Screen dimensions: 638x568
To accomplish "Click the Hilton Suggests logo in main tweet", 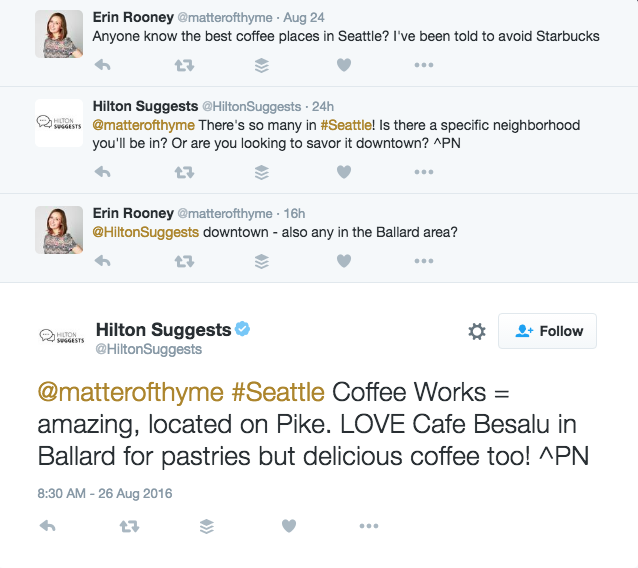I will click(x=59, y=337).
